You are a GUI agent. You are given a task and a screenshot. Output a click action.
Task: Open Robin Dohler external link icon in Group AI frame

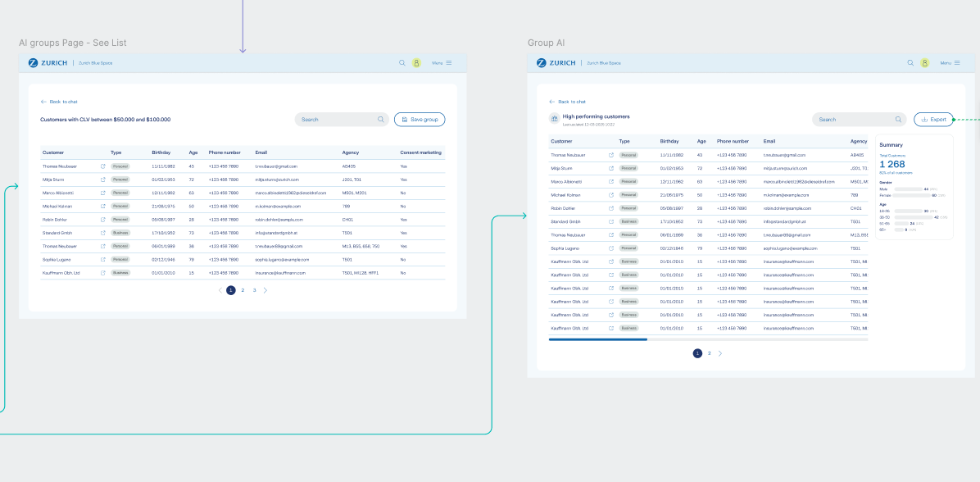(611, 208)
